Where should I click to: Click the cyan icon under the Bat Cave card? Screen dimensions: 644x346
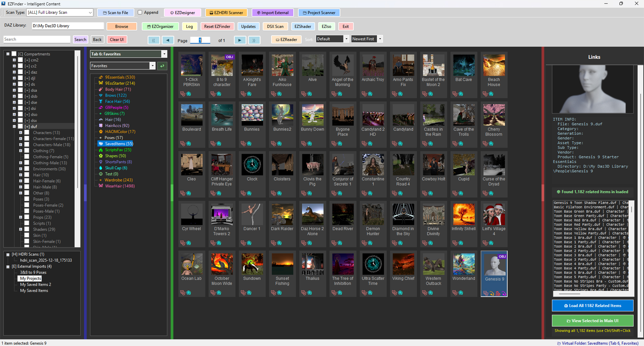pos(461,94)
